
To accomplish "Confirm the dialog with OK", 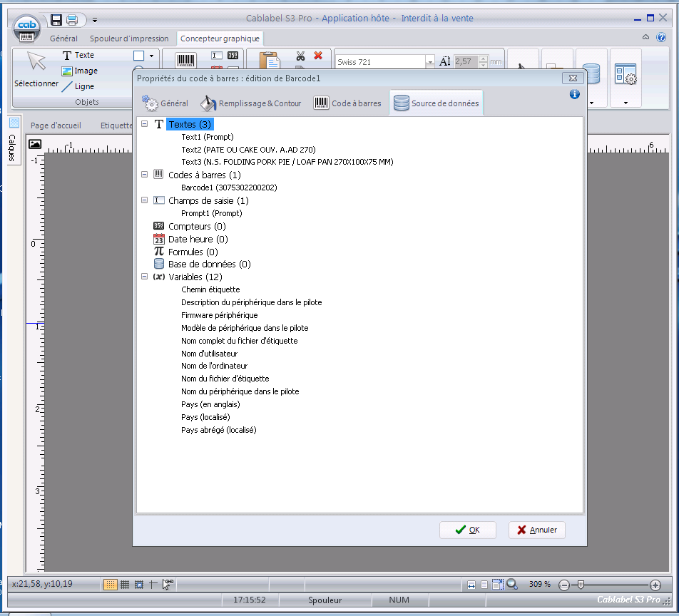I will point(468,530).
